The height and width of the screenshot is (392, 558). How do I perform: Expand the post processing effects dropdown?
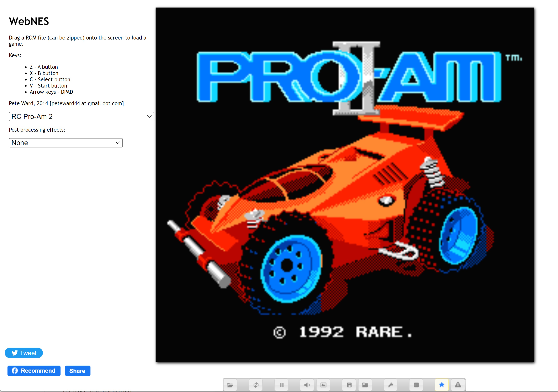[x=66, y=143]
